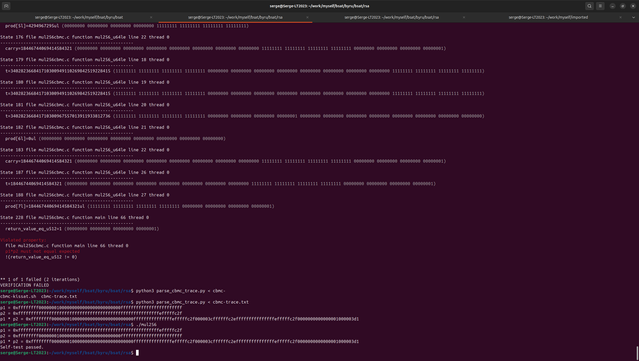This screenshot has width=639, height=361.
Task: Close the ~/work/myself/bsat/byru/bsat tab
Action: click(x=151, y=18)
